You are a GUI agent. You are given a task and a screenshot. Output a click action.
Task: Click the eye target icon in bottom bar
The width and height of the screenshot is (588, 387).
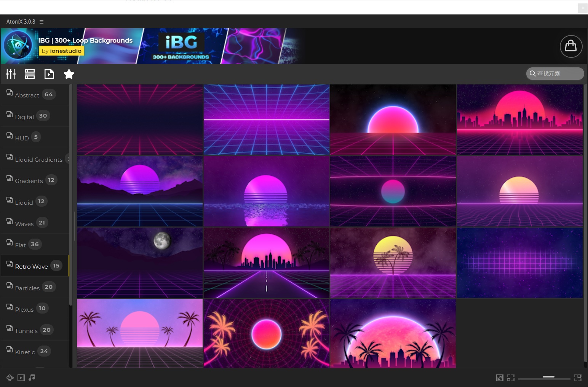tap(10, 377)
